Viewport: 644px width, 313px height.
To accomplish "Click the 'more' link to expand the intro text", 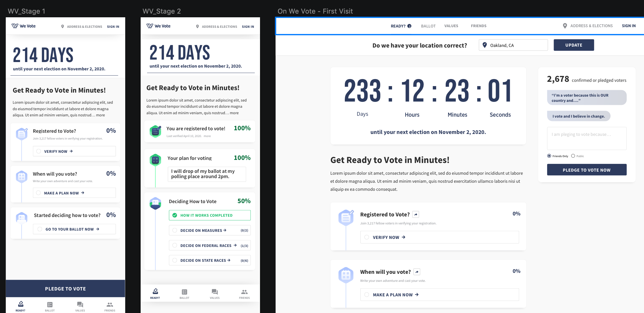I will [x=100, y=115].
